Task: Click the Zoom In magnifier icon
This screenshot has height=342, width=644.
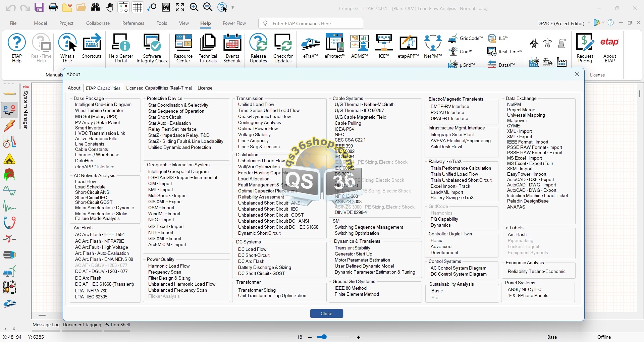Action: [x=194, y=7]
